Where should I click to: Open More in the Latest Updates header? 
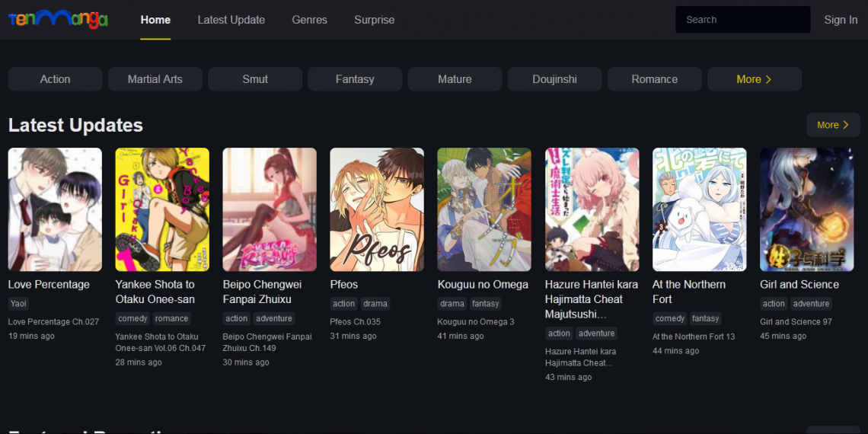coord(833,125)
